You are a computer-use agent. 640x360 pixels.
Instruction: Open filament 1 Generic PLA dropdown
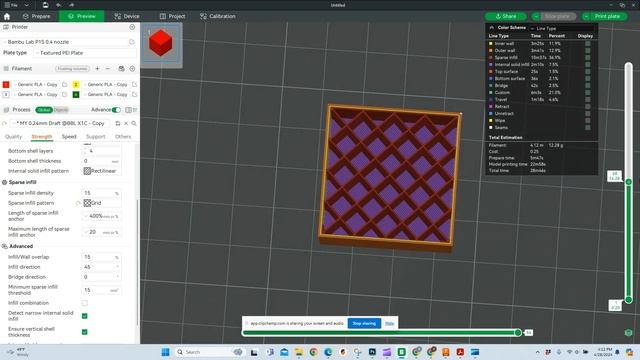point(36,84)
